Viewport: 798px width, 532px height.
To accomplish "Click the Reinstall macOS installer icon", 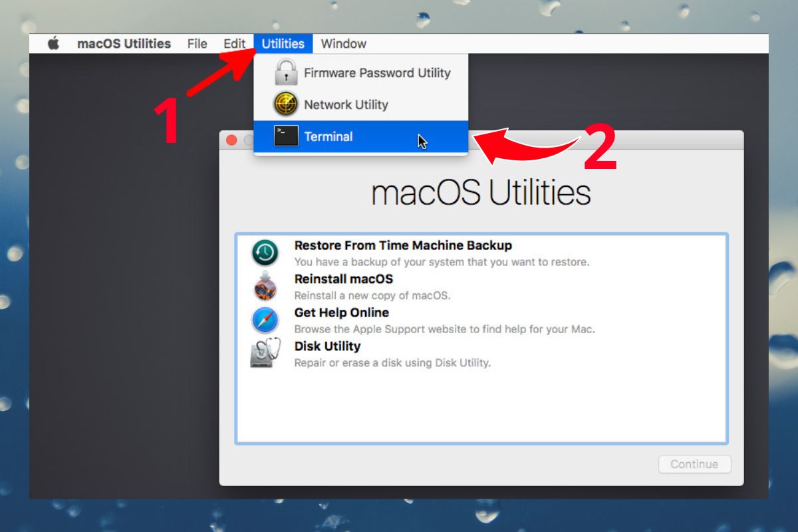I will (x=265, y=287).
